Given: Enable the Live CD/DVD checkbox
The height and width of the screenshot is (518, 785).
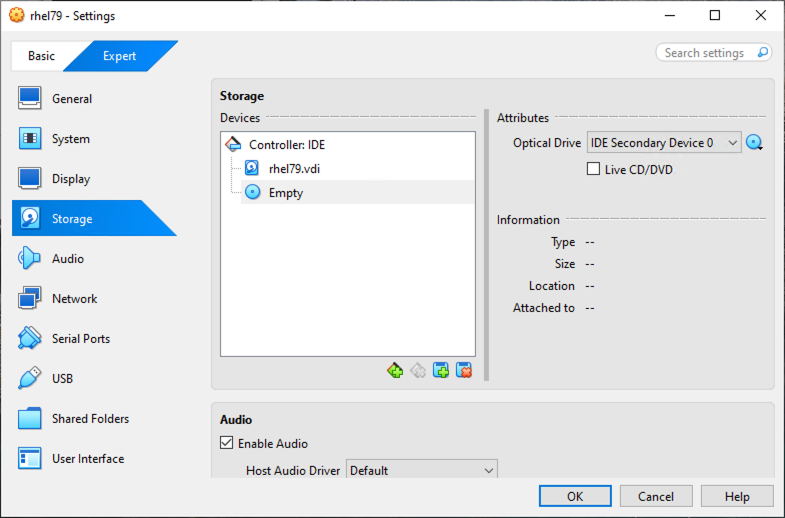Looking at the screenshot, I should (593, 169).
